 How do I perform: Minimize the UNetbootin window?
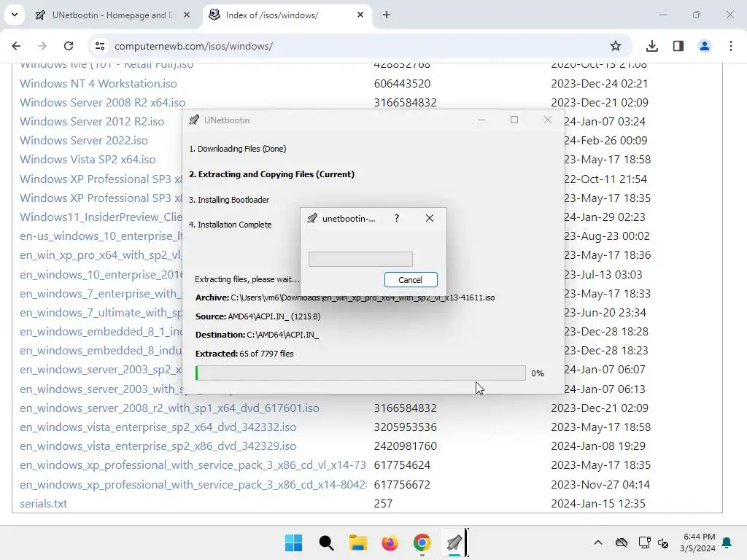click(x=481, y=120)
